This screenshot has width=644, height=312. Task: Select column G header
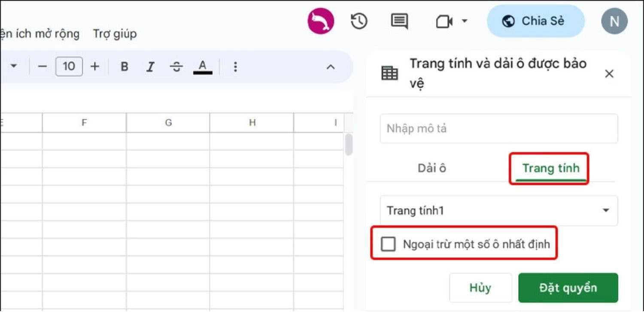pos(168,123)
